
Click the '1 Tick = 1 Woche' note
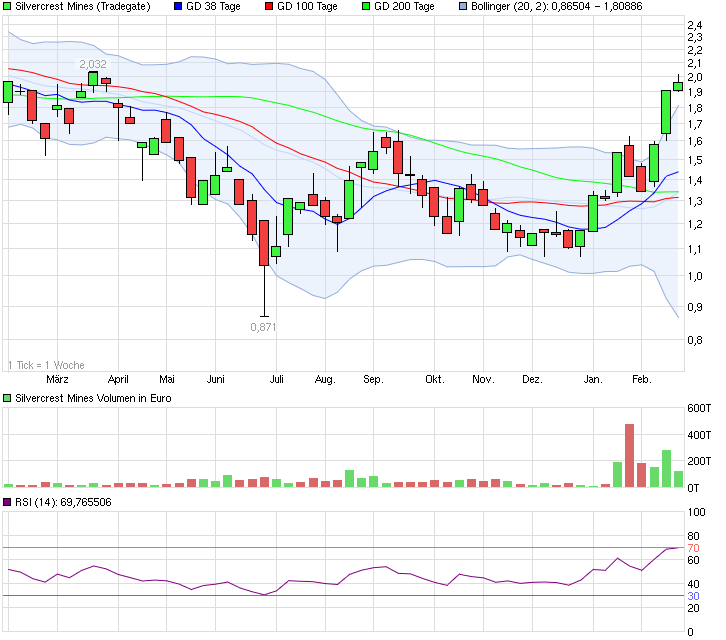pyautogui.click(x=46, y=364)
